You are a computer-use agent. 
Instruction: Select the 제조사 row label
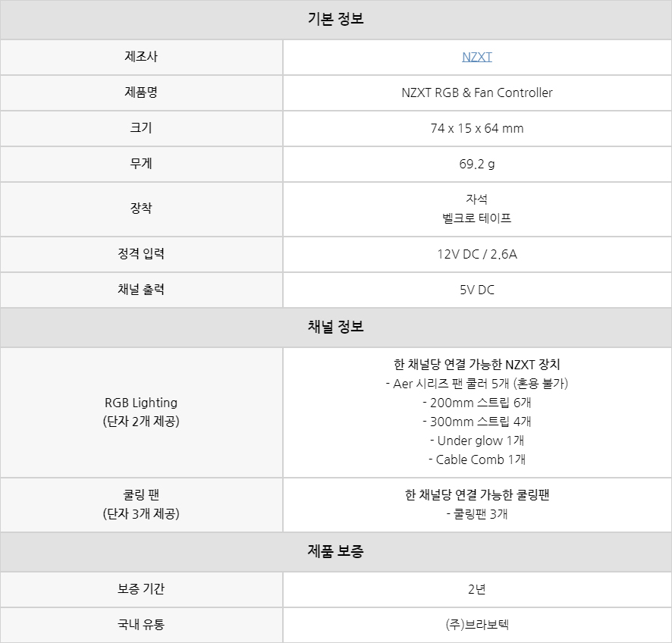click(141, 57)
